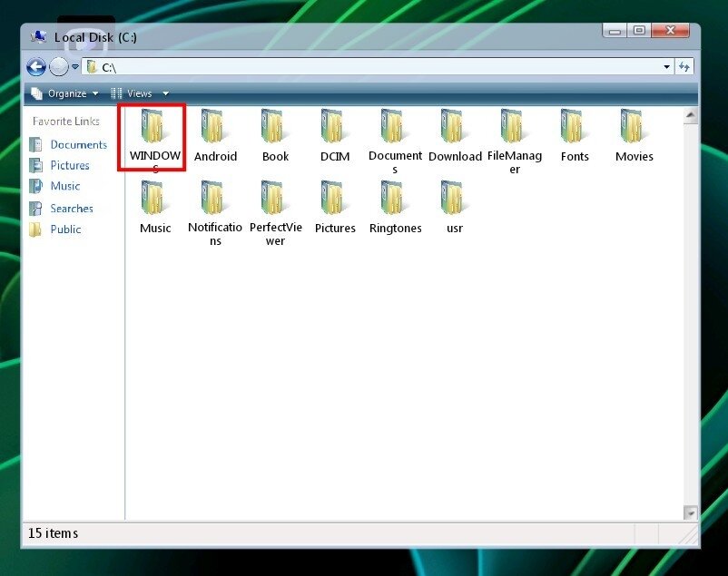The width and height of the screenshot is (728, 576).
Task: Open the Music folder in file list
Action: pyautogui.click(x=155, y=208)
